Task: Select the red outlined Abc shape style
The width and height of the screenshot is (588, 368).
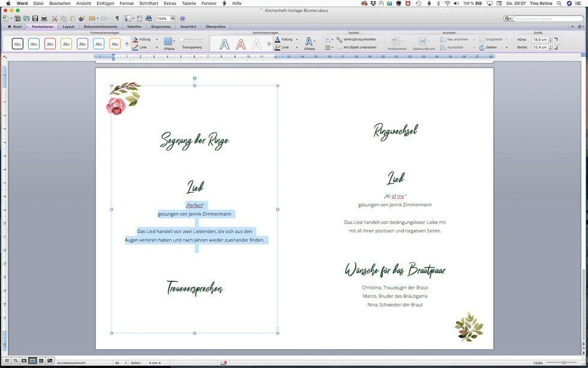Action: point(50,43)
